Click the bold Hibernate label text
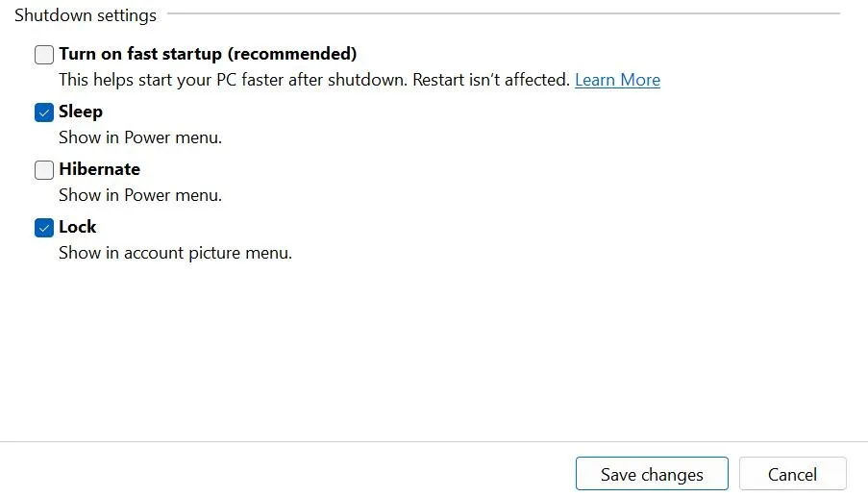 [99, 169]
